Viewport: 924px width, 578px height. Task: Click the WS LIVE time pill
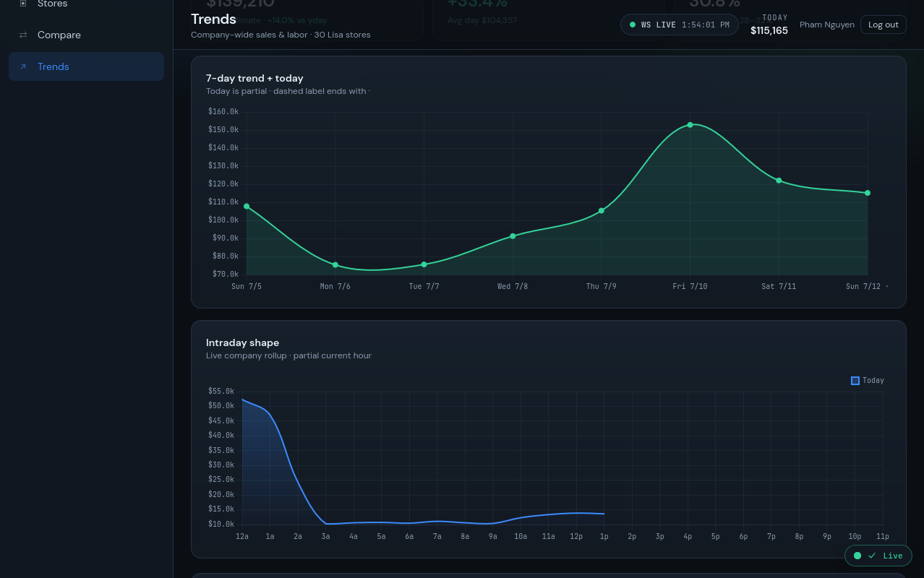point(680,25)
